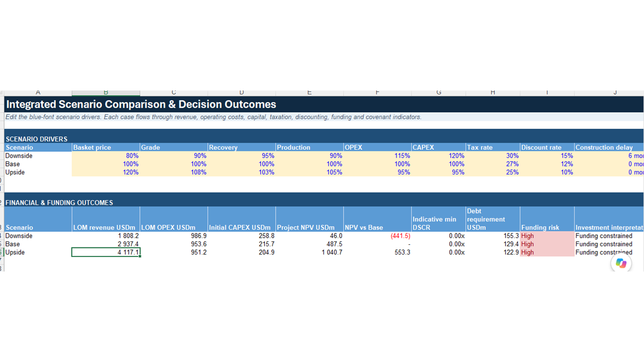
Task: Select column H header
Action: coord(493,93)
